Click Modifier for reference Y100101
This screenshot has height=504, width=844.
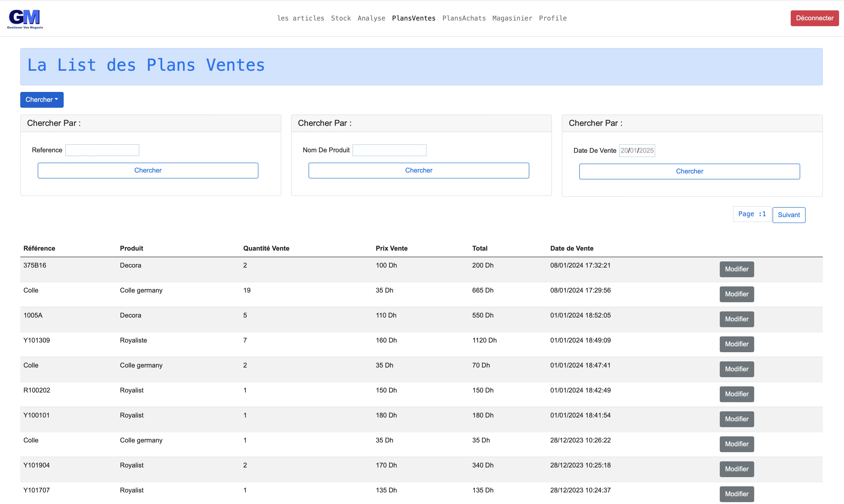tap(737, 419)
